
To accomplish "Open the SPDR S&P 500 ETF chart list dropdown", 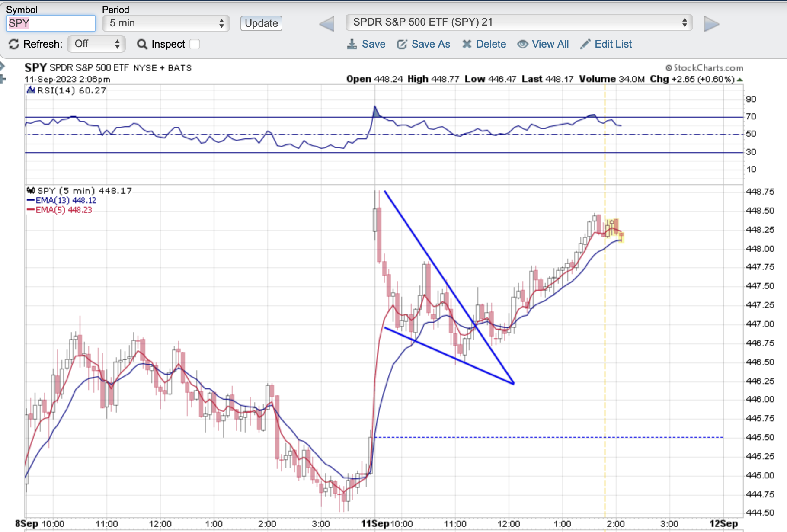I will pos(519,22).
